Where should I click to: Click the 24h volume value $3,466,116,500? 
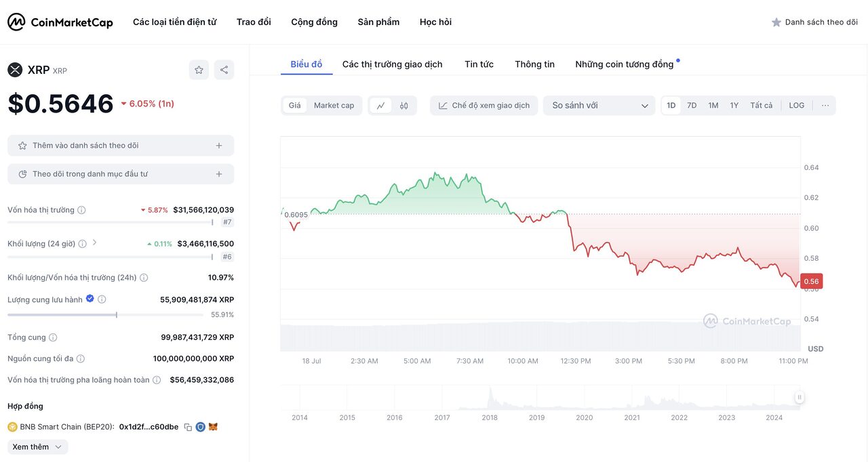(205, 244)
